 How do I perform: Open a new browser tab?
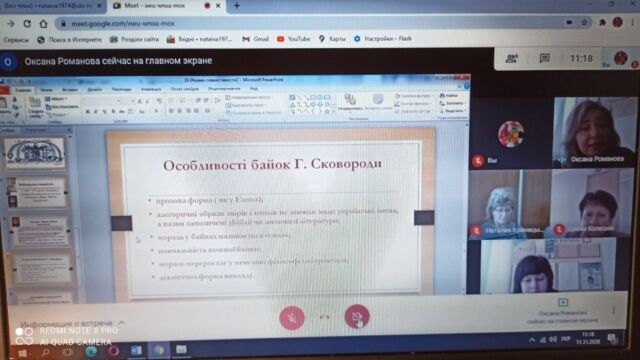(x=237, y=6)
